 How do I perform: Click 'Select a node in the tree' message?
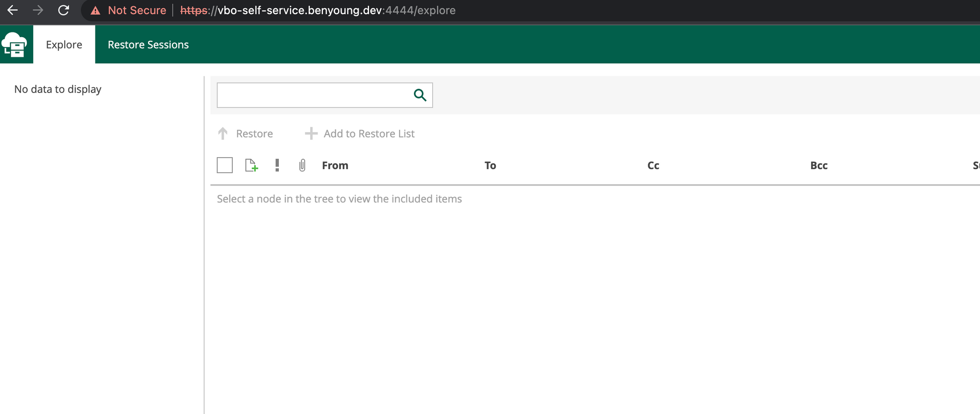(x=340, y=199)
